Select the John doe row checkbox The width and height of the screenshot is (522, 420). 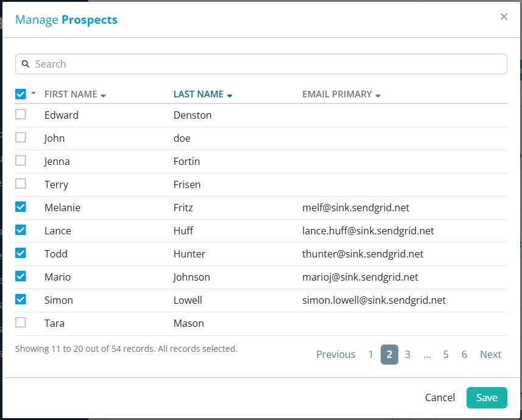pos(21,138)
